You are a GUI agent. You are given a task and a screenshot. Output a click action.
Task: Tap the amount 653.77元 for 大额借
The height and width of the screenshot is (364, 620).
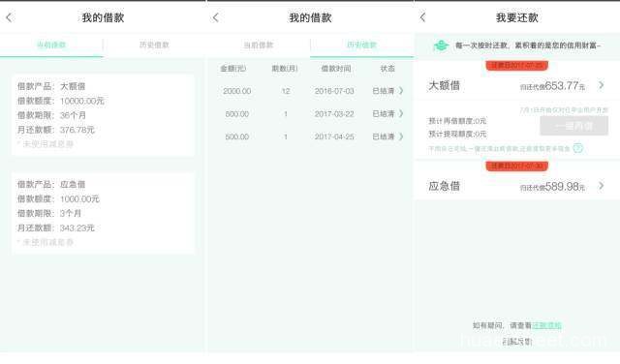click(565, 86)
